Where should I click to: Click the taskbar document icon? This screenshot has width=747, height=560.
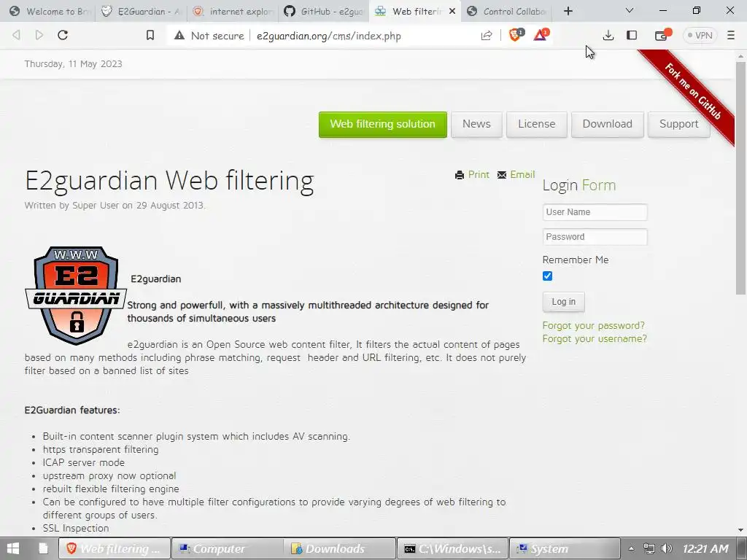pyautogui.click(x=43, y=548)
